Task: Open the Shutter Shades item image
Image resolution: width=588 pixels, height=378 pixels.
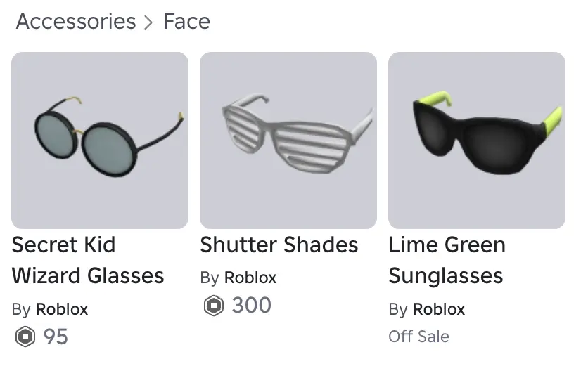Action: (288, 141)
